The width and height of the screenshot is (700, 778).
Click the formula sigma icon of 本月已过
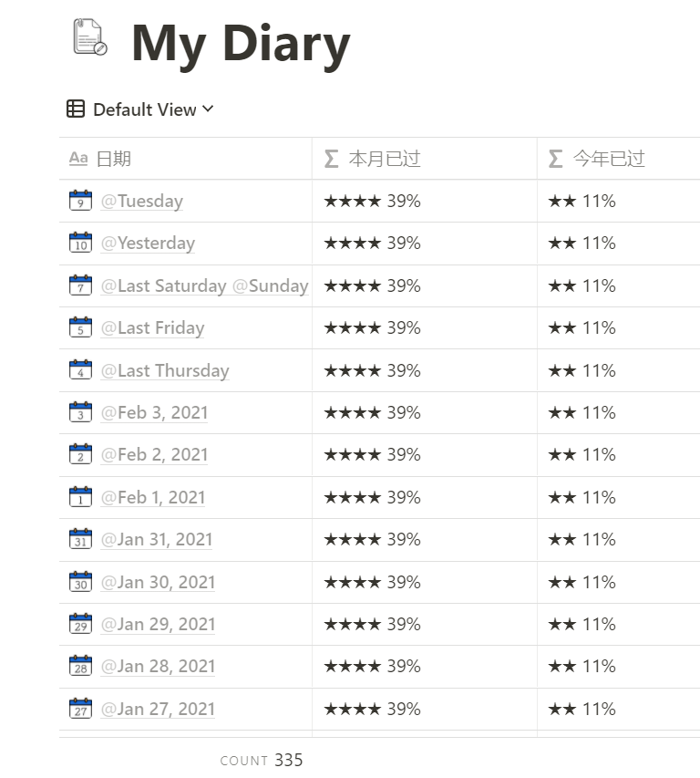[x=331, y=159]
